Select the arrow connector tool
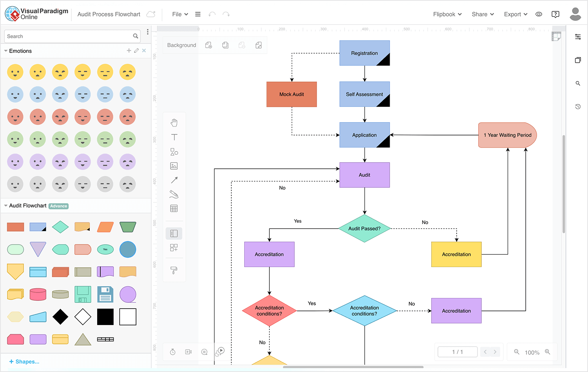Viewport: 588px width, 372px height. [174, 180]
